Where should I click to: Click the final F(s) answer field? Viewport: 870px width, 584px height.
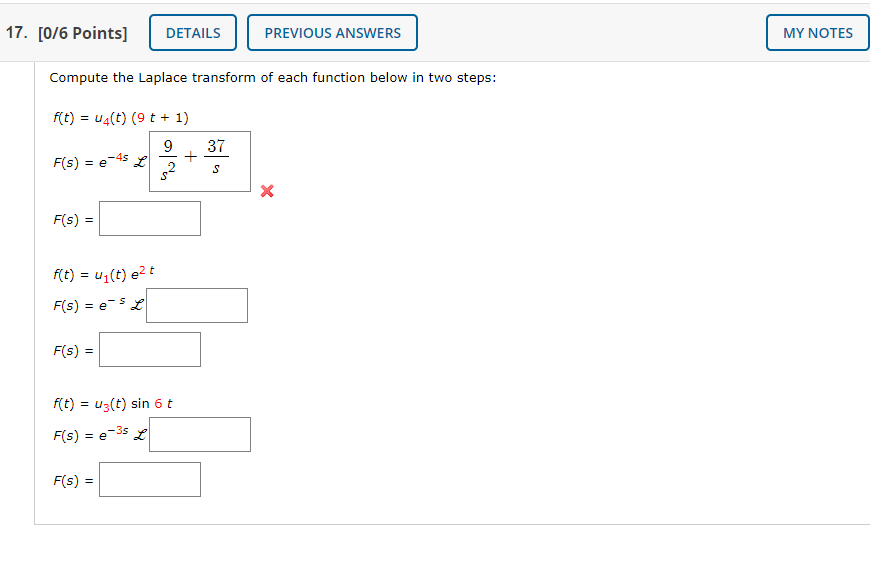pos(149,479)
